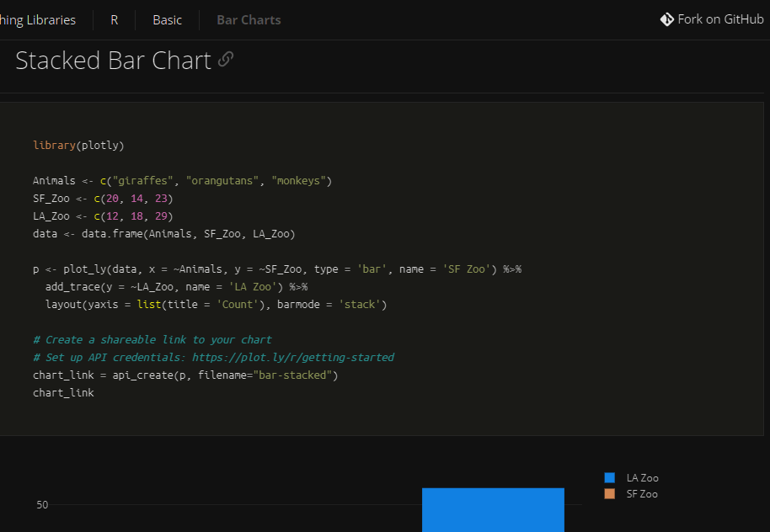Click the blue bar in the chart
This screenshot has width=770, height=532.
[x=493, y=510]
